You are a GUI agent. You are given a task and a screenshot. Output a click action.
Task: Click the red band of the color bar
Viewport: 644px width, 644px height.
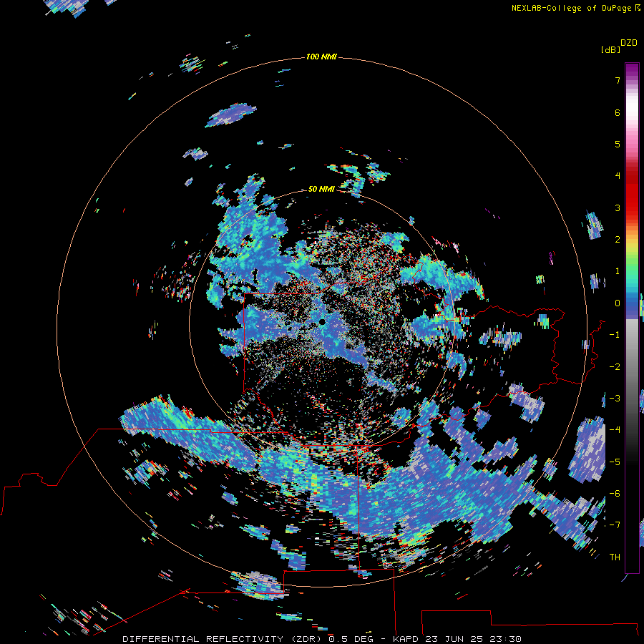tap(632, 193)
